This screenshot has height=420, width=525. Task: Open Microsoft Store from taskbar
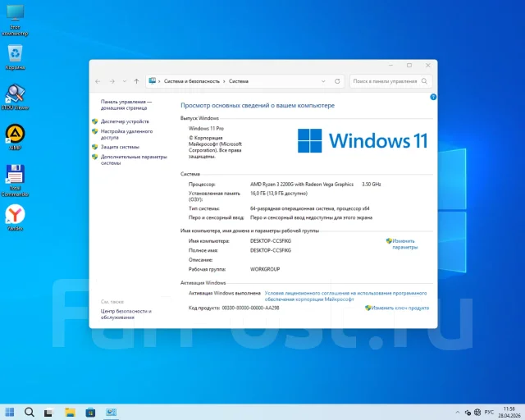click(x=90, y=413)
